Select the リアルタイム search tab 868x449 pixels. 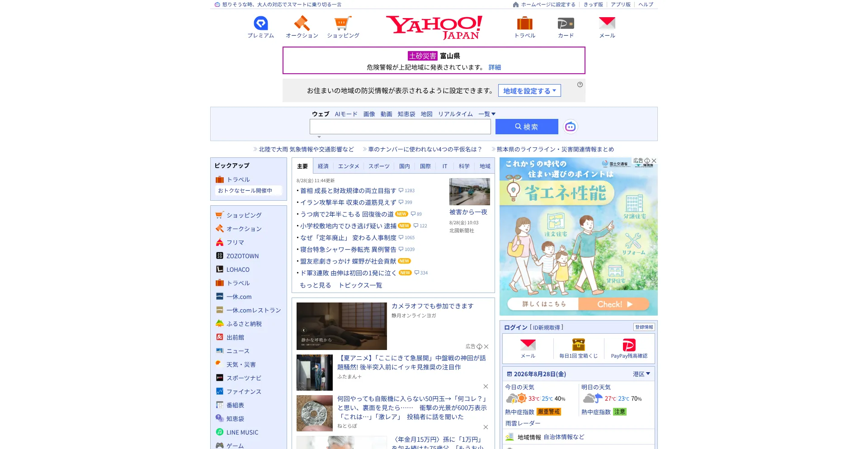coord(455,114)
